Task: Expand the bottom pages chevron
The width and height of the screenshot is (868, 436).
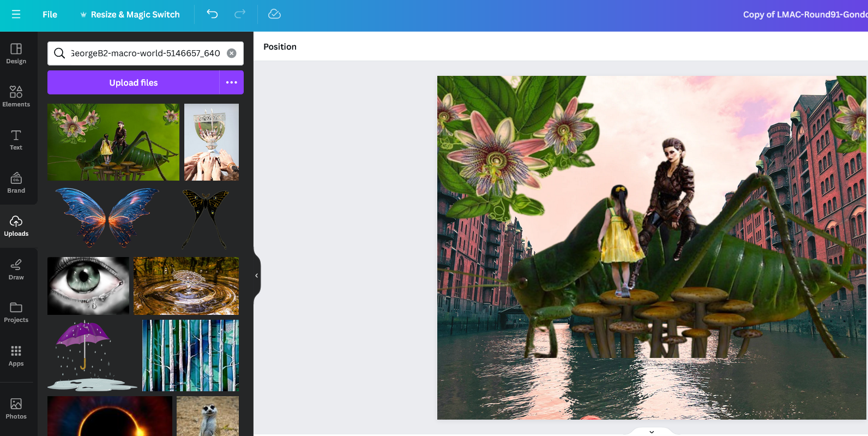Action: point(652,432)
